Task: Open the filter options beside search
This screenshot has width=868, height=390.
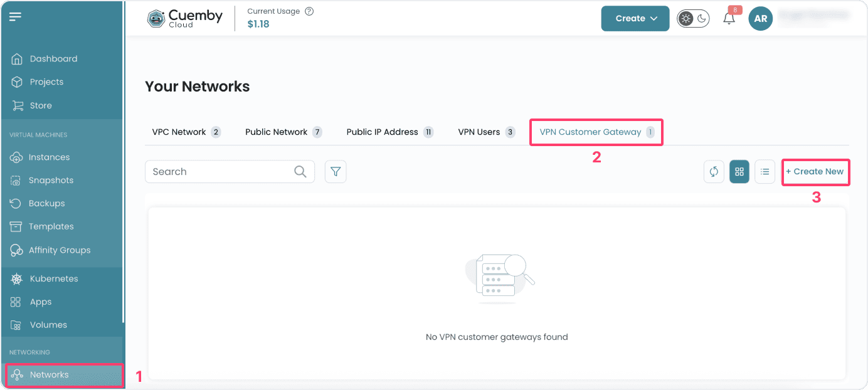Action: pos(336,171)
